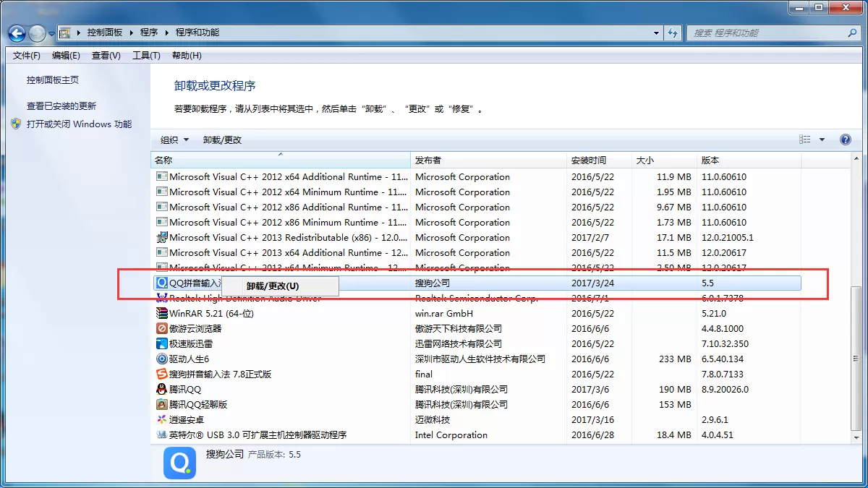Click the list scrollbar down arrow
The height and width of the screenshot is (488, 868).
click(x=856, y=438)
